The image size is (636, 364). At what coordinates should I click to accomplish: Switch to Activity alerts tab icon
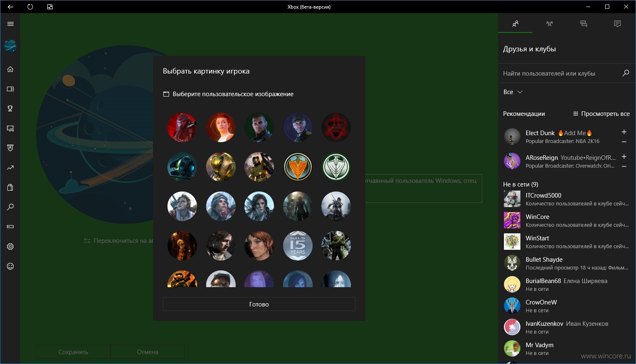point(617,24)
